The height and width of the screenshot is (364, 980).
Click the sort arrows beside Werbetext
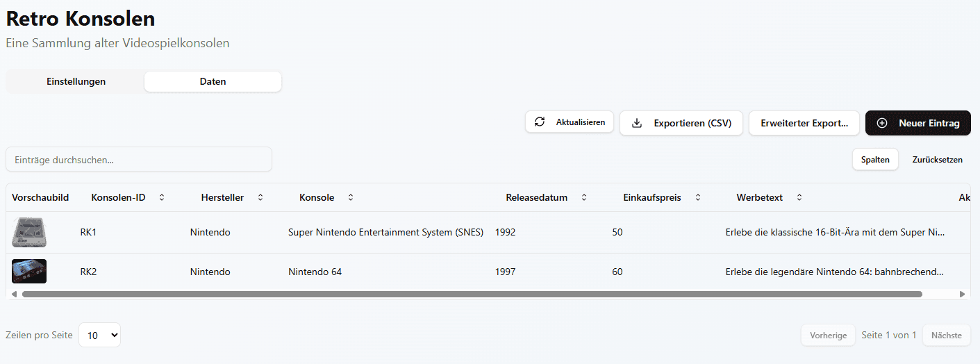[799, 197]
